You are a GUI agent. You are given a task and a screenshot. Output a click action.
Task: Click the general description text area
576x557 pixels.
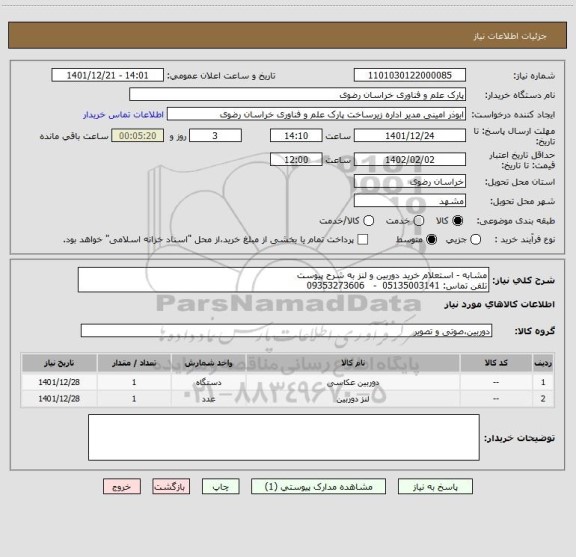[284, 280]
